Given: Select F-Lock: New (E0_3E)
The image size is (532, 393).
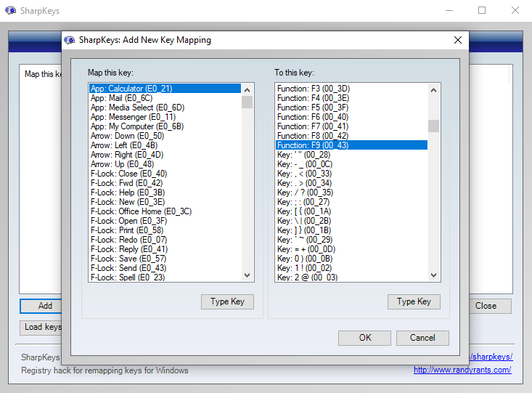Looking at the screenshot, I should click(165, 202).
